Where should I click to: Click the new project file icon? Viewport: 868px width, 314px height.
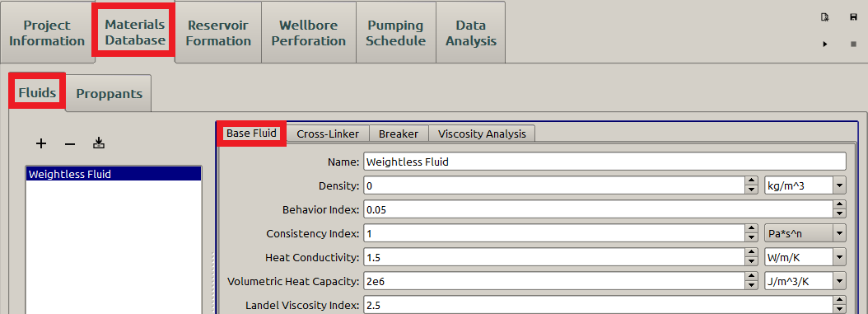[x=825, y=17]
